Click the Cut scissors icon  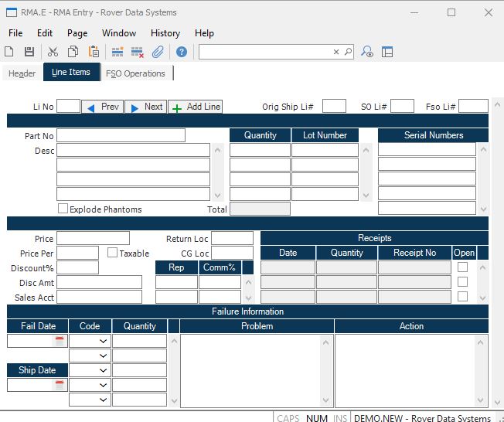pyautogui.click(x=53, y=52)
